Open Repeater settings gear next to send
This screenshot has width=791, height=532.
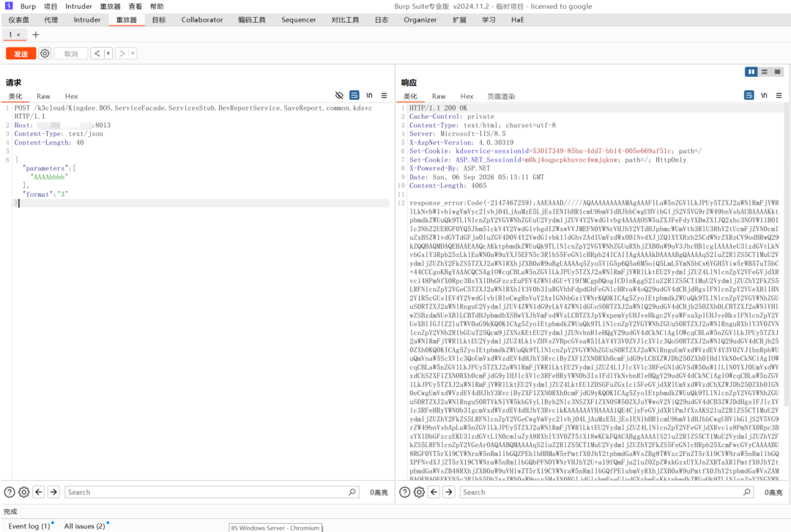(45, 53)
